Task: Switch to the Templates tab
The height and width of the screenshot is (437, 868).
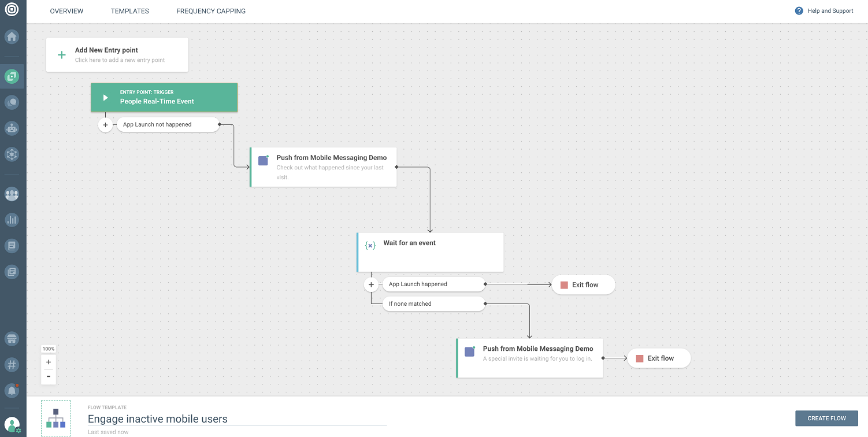Action: pos(129,11)
